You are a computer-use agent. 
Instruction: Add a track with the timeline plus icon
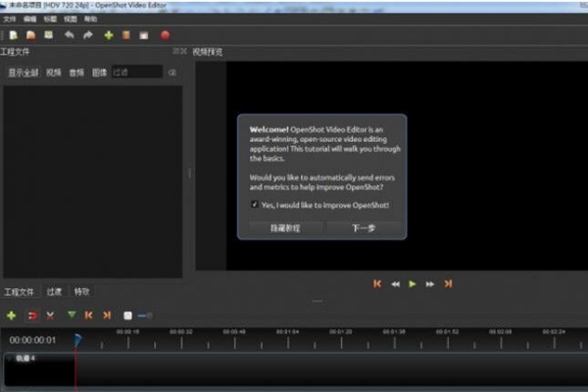(x=12, y=316)
